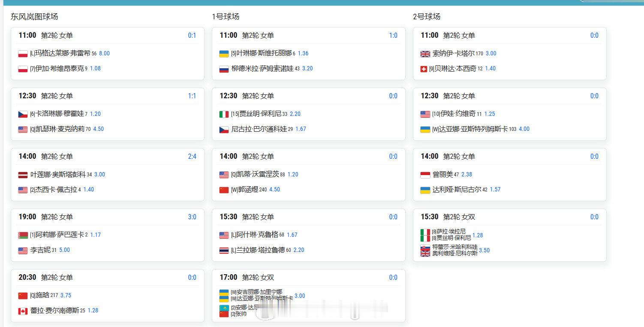Click the US flag beside 凯蒂·沃雷涅茨
Screen dimensions: 644x327
point(224,175)
